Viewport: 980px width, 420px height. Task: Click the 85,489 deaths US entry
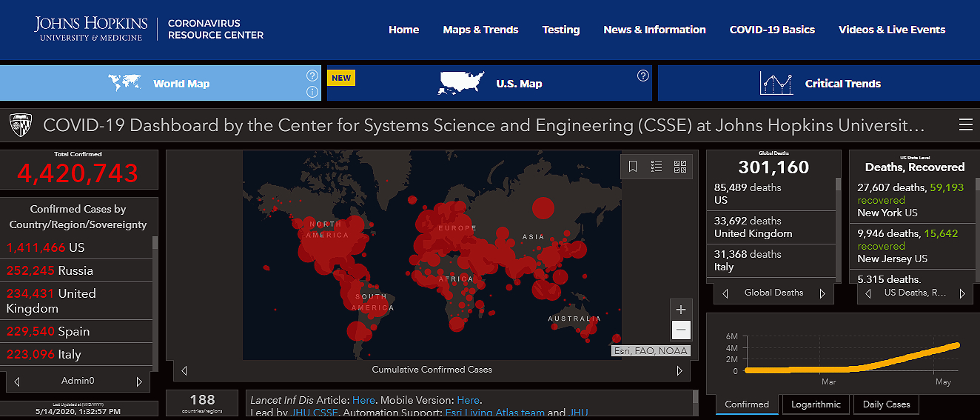pyautogui.click(x=771, y=193)
